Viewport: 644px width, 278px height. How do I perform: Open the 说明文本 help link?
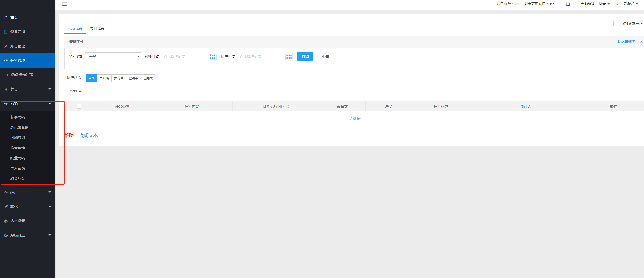click(89, 135)
